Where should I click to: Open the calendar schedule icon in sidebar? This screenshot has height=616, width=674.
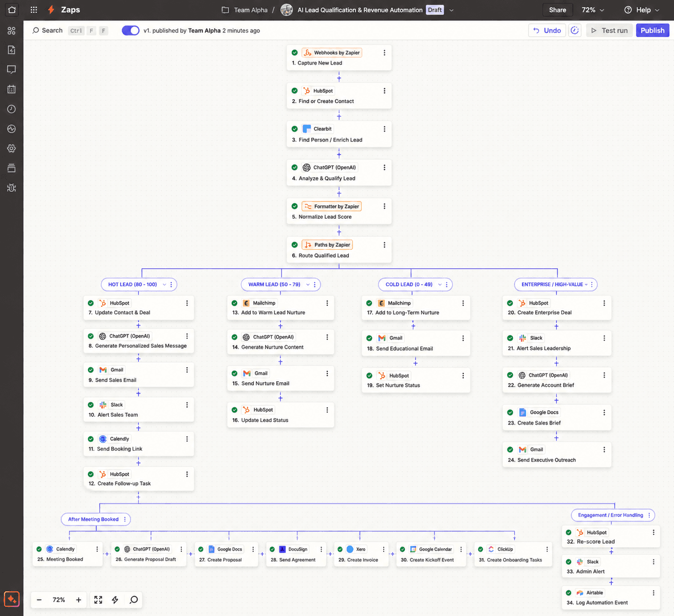[x=11, y=89]
